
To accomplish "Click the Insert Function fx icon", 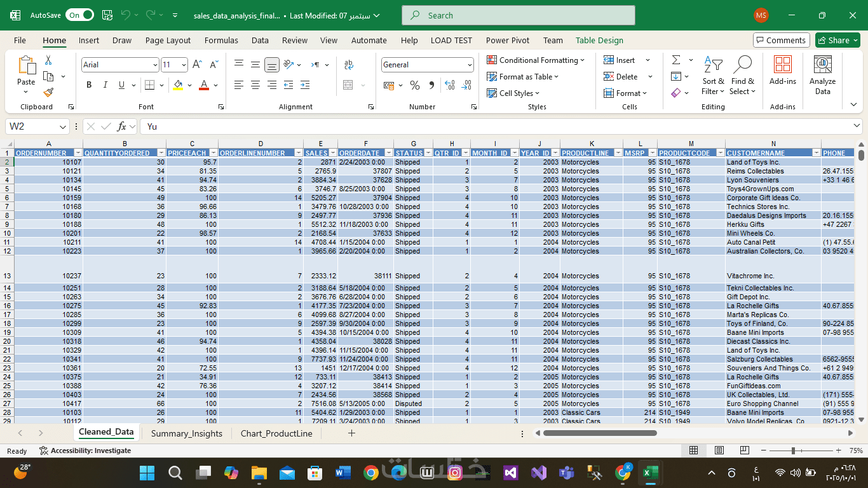I will tap(122, 126).
